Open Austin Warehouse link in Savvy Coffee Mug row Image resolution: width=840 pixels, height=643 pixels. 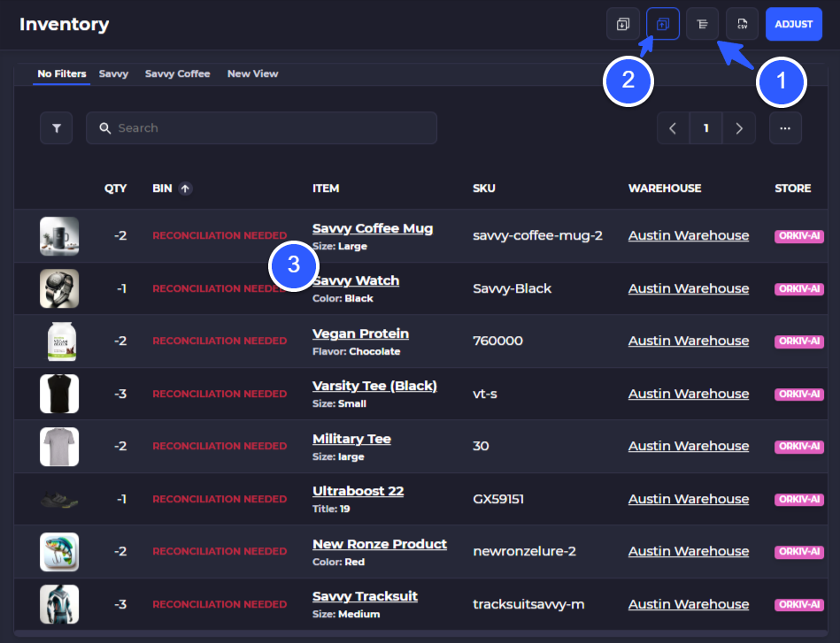click(x=689, y=235)
